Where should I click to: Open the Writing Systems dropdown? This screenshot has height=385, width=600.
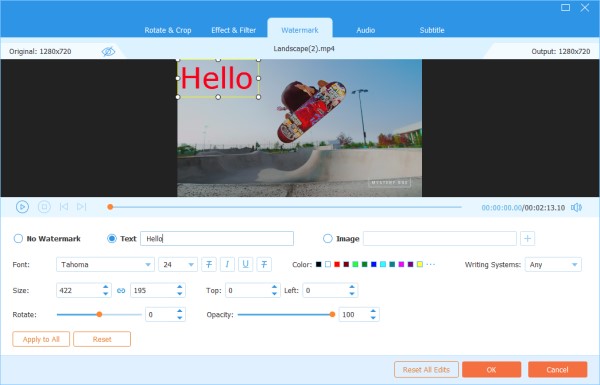click(553, 264)
